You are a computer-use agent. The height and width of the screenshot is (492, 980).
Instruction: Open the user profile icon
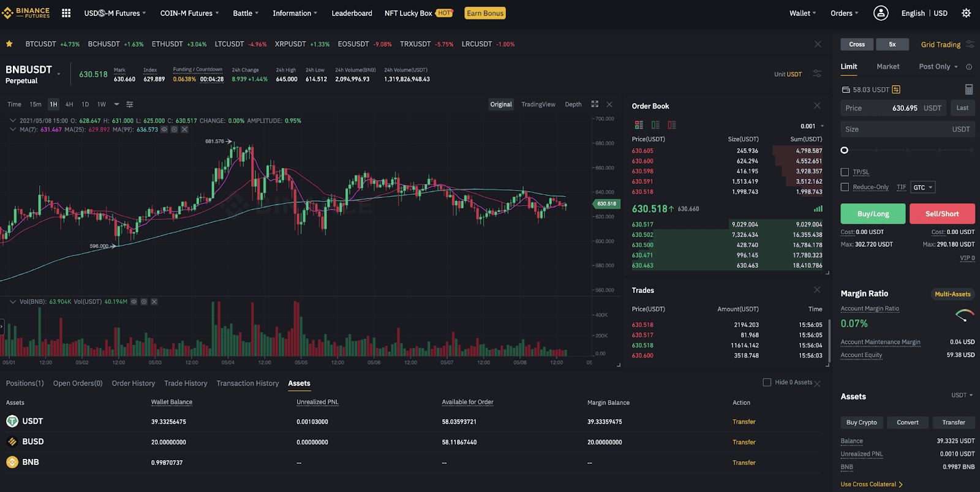[881, 13]
